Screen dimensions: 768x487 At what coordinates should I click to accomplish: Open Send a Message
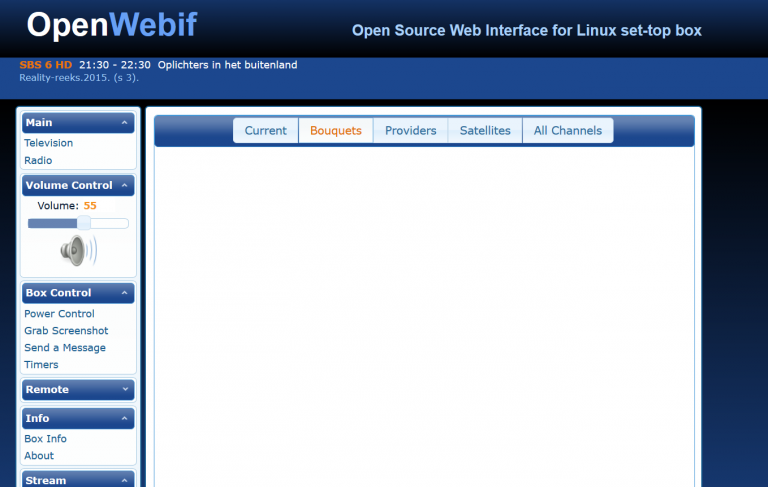pyautogui.click(x=65, y=348)
